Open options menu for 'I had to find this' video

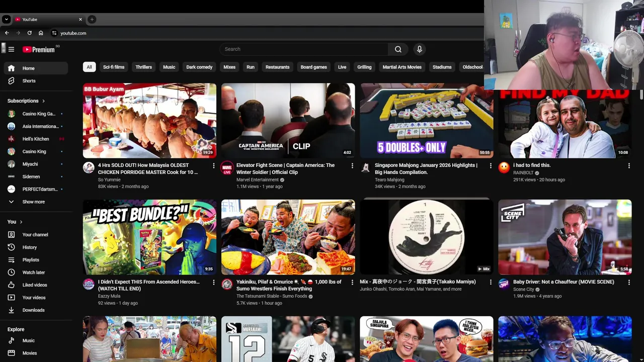629,166
